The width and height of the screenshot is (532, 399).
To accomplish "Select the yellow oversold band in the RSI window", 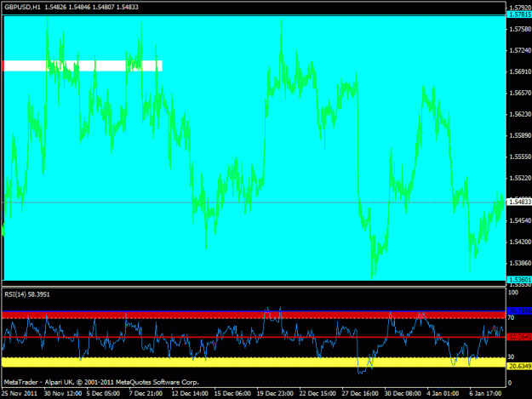I will pyautogui.click(x=254, y=362).
